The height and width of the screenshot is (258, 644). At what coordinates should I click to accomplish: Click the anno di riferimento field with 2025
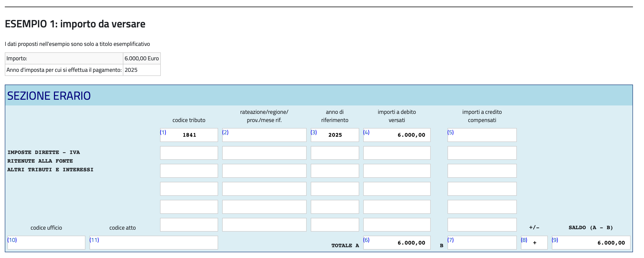334,135
